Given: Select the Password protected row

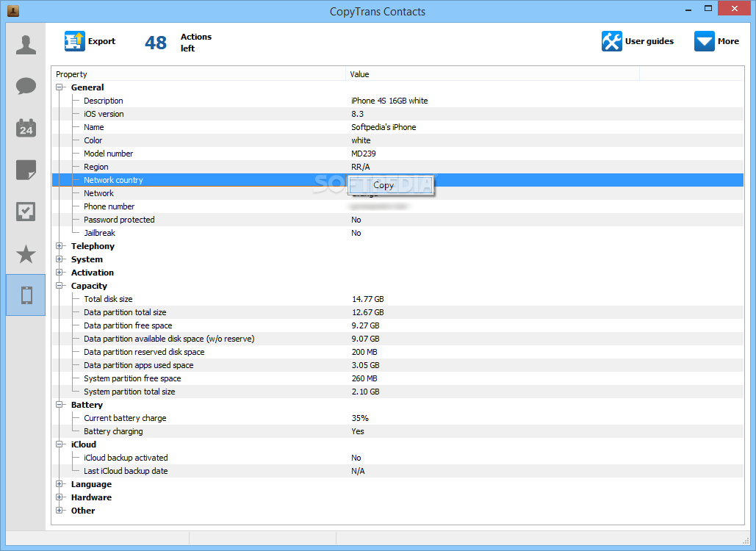Looking at the screenshot, I should pos(397,220).
